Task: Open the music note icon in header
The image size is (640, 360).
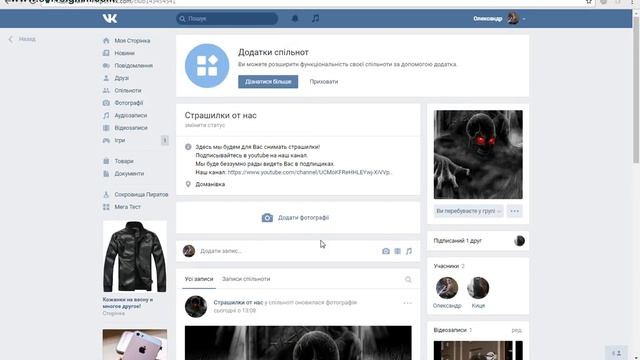Action: [x=316, y=18]
